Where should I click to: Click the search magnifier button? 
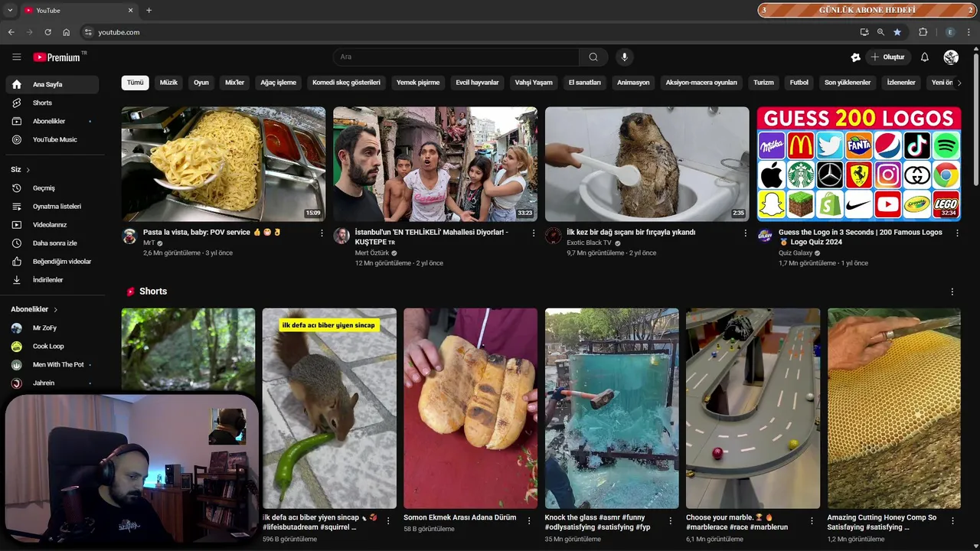coord(593,57)
